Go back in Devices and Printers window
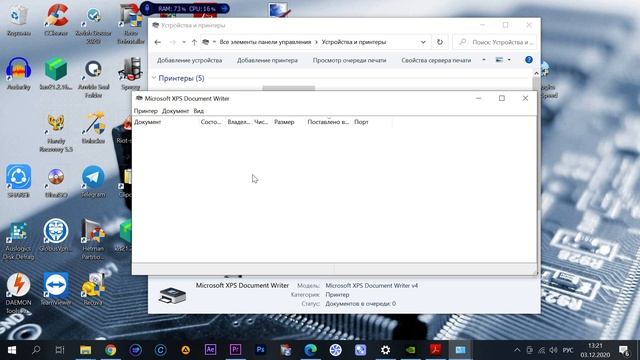The height and width of the screenshot is (360, 640). point(158,42)
